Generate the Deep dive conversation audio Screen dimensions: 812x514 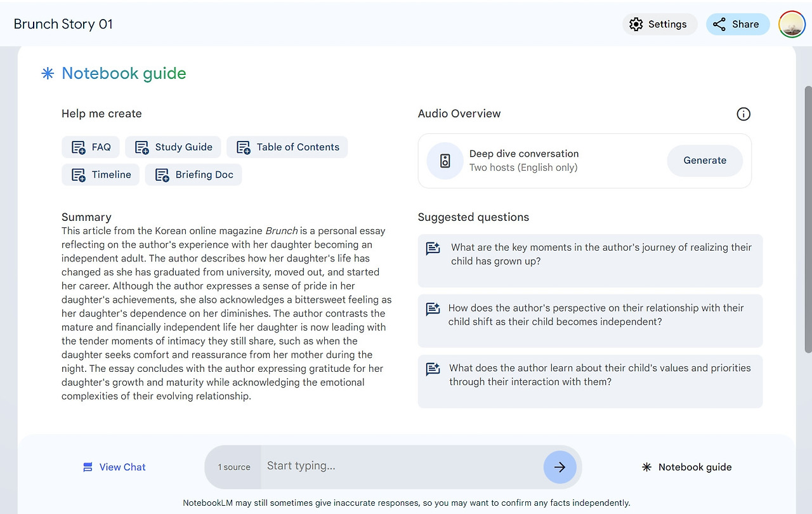[705, 161]
